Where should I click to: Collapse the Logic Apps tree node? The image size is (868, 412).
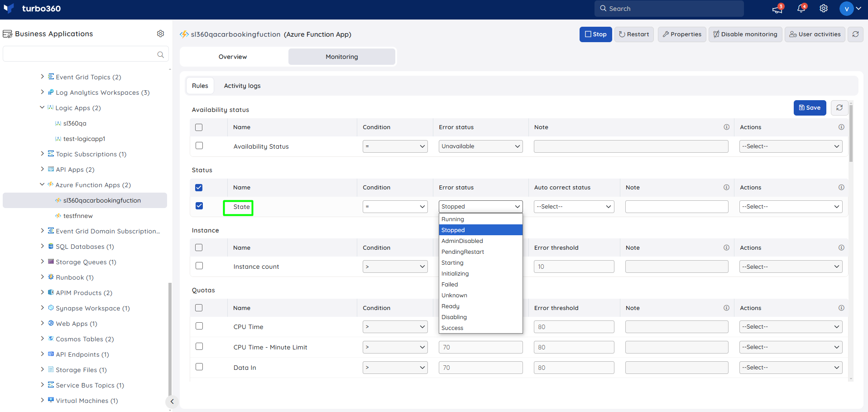[x=42, y=107]
